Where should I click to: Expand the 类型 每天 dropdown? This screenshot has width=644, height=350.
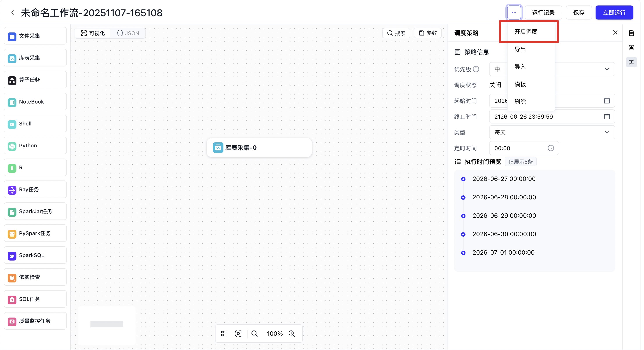[x=555, y=133]
